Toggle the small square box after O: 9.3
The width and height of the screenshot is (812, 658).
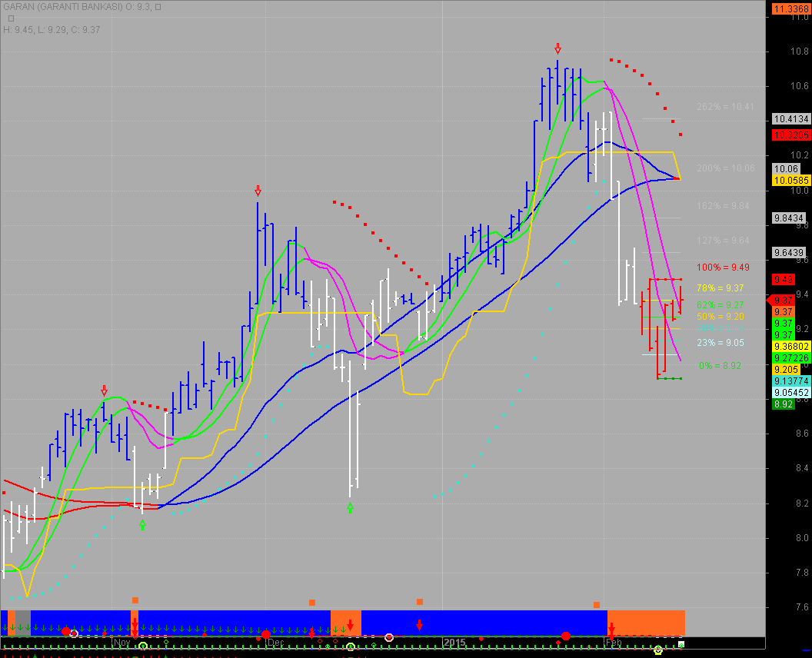[158, 7]
